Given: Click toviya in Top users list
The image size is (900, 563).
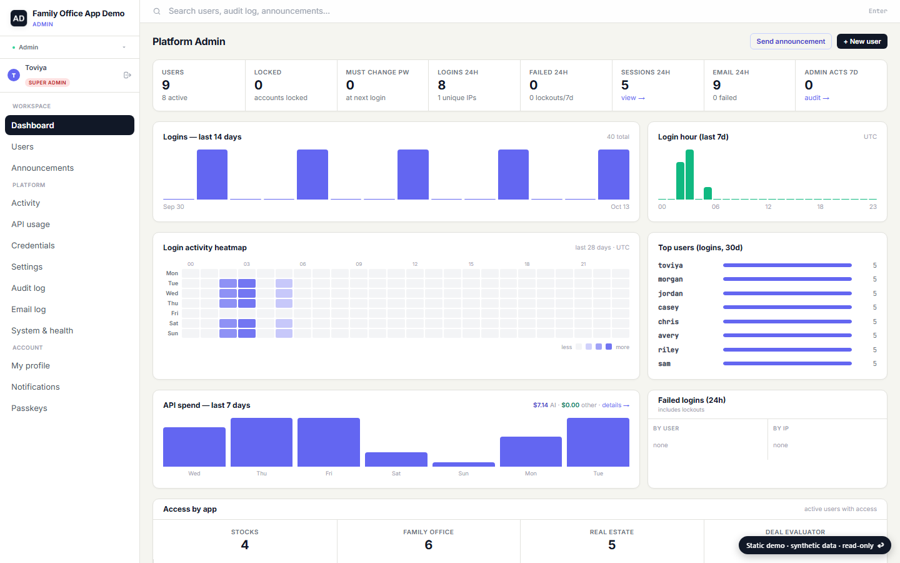Looking at the screenshot, I should [670, 265].
